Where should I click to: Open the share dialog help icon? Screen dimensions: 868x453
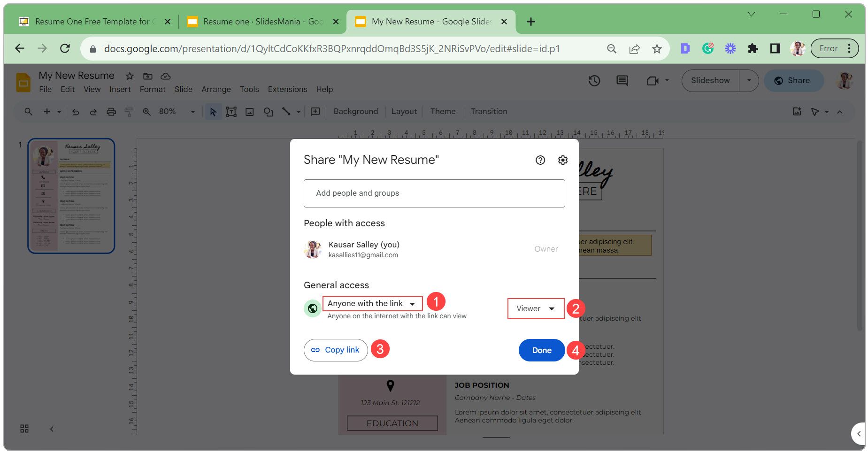(540, 160)
